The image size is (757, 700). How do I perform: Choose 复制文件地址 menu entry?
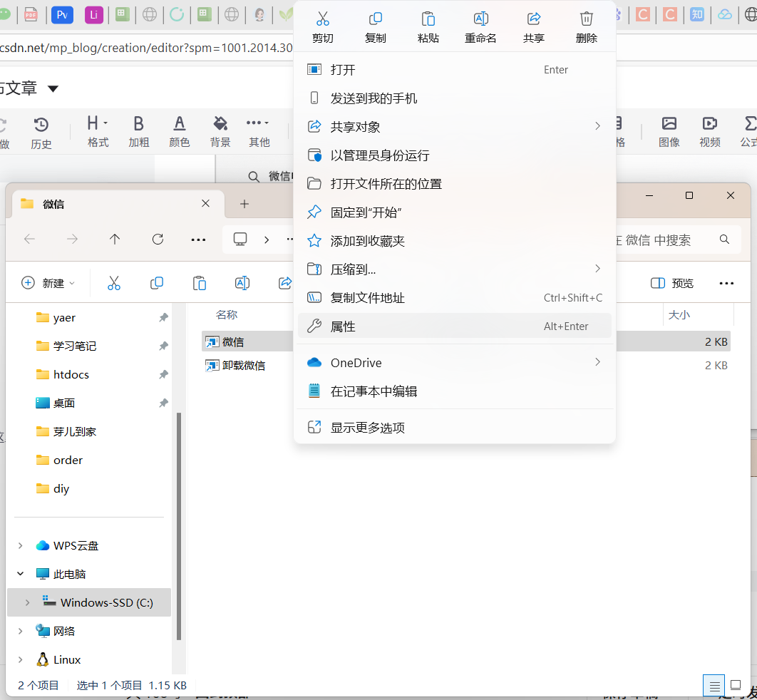(x=454, y=298)
